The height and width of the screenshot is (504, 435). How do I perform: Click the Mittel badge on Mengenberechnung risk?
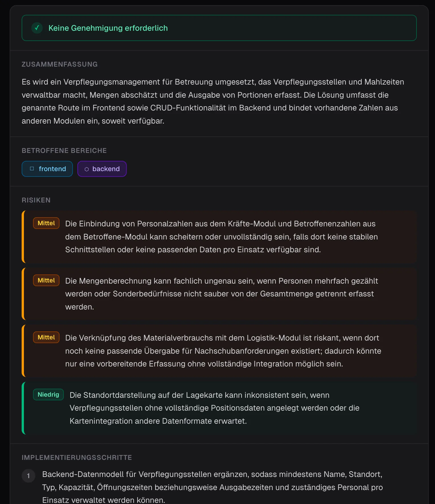coord(46,280)
